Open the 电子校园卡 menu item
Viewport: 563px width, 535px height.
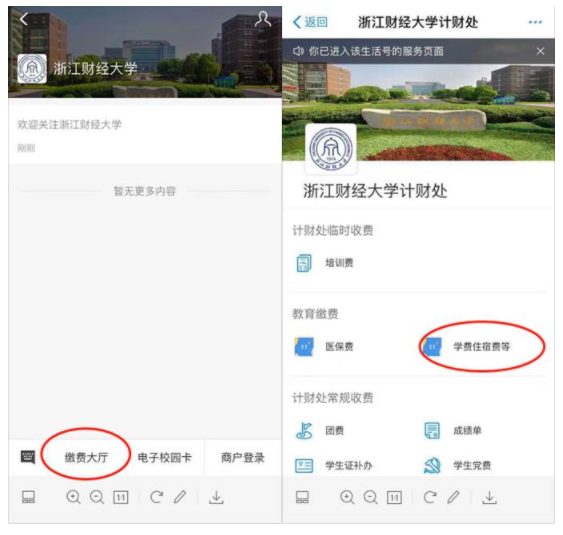pyautogui.click(x=165, y=457)
